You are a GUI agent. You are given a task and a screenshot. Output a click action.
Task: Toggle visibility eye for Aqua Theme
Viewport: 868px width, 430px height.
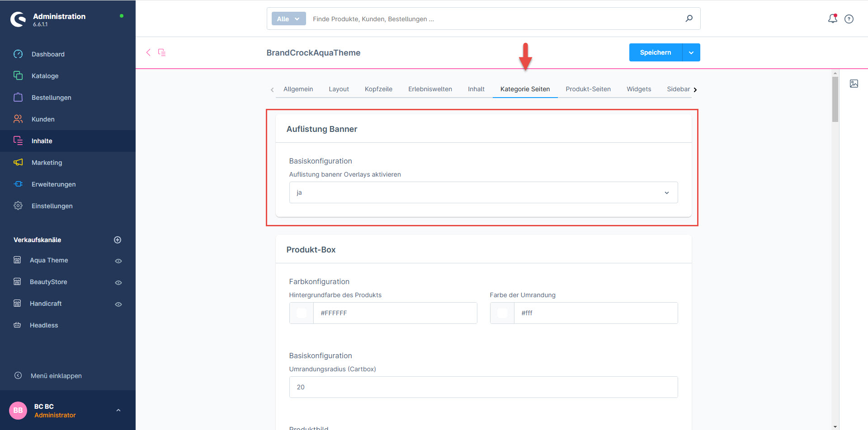click(118, 261)
